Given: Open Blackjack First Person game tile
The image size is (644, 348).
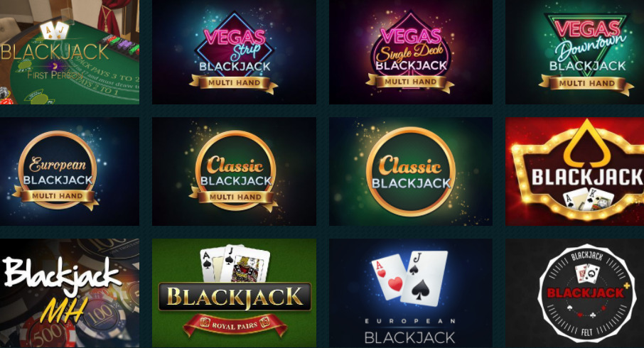Looking at the screenshot, I should tap(70, 52).
